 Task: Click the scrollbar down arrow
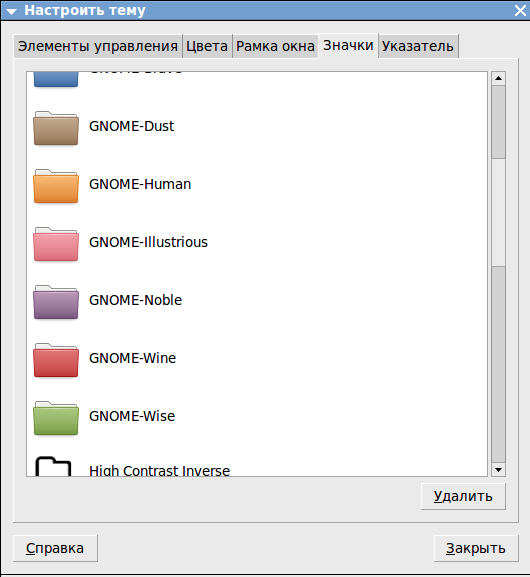tap(498, 470)
